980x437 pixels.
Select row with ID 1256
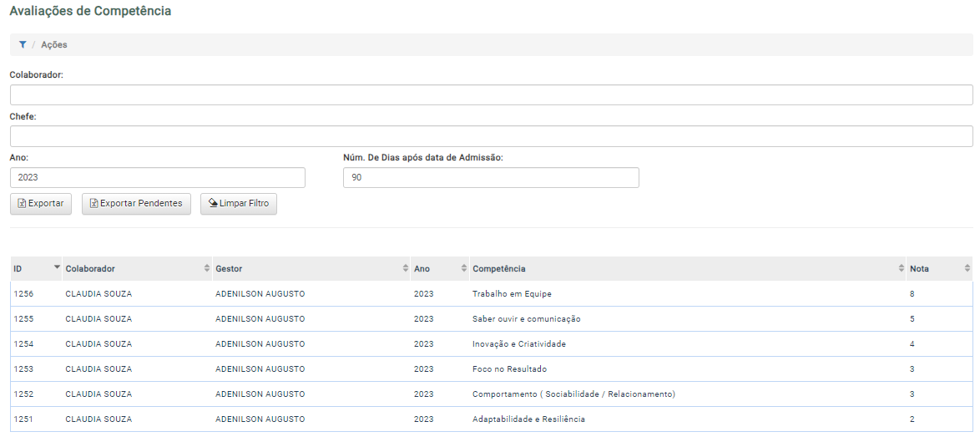(x=491, y=294)
